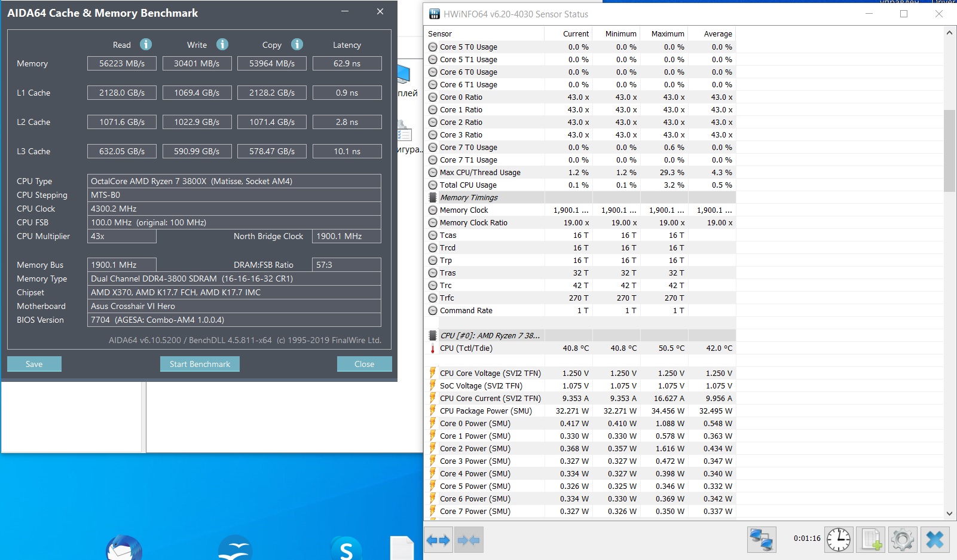The image size is (957, 560).
Task: Click the Current column header
Action: click(x=568, y=33)
